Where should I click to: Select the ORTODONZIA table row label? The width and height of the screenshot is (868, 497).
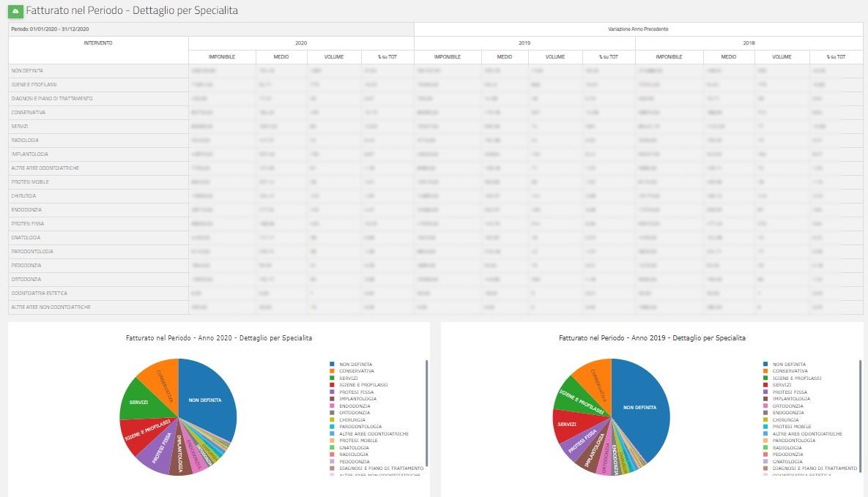(26, 279)
